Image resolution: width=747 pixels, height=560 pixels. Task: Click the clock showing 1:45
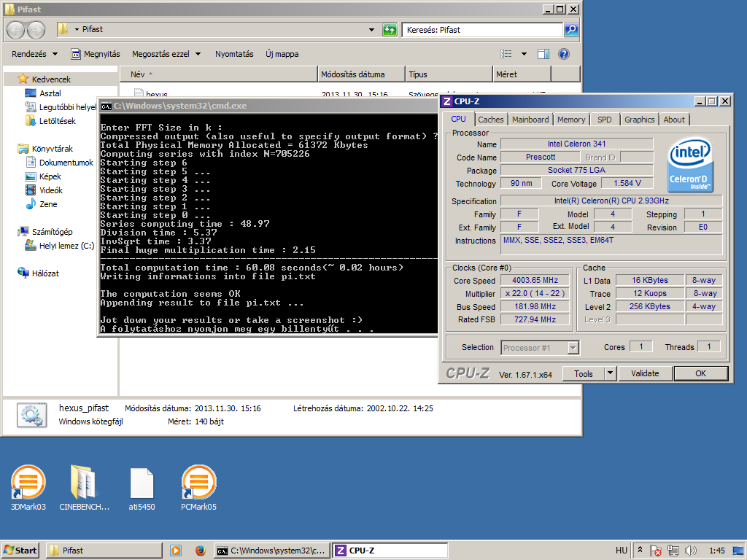tap(717, 551)
